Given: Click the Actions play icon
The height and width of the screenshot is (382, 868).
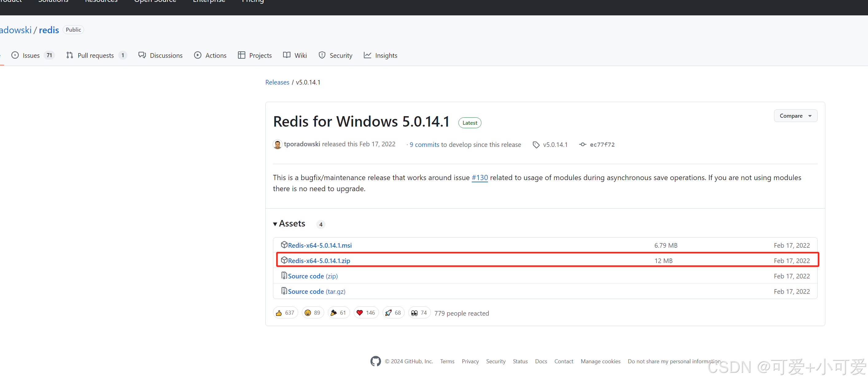Looking at the screenshot, I should point(198,55).
